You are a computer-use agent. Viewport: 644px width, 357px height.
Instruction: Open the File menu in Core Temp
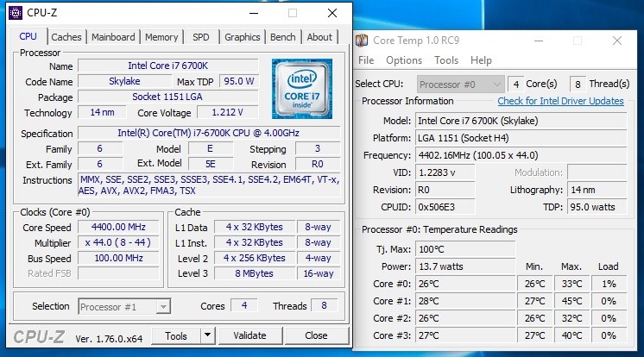click(366, 60)
